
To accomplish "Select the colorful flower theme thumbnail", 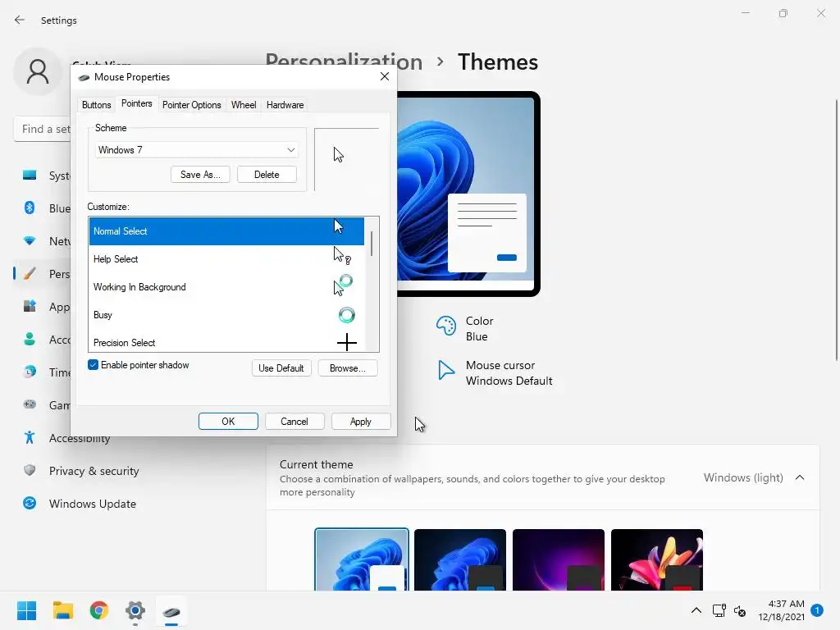I will tap(657, 559).
